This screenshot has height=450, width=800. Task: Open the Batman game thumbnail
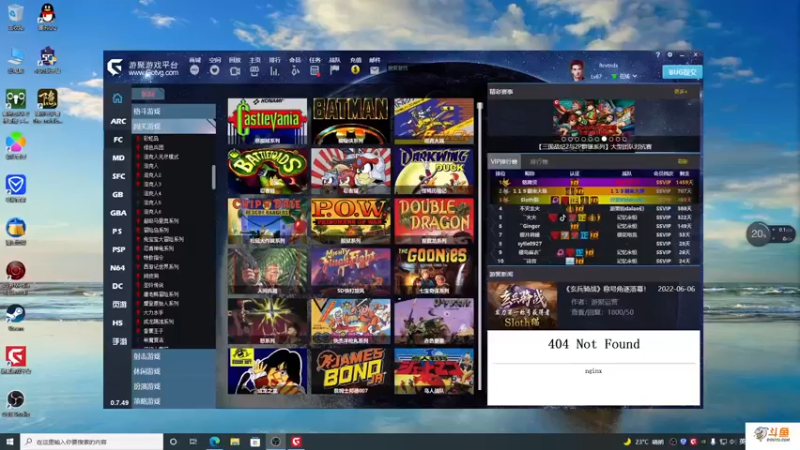point(351,121)
